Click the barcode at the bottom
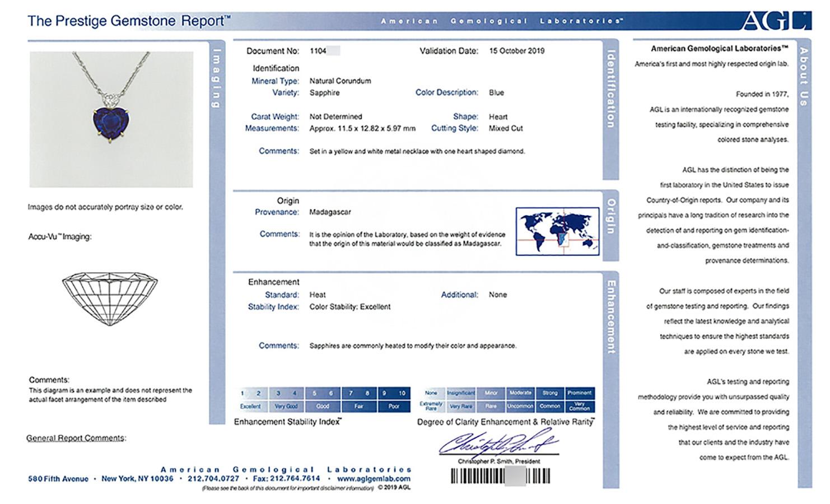This screenshot has width=830, height=504. pos(500,477)
